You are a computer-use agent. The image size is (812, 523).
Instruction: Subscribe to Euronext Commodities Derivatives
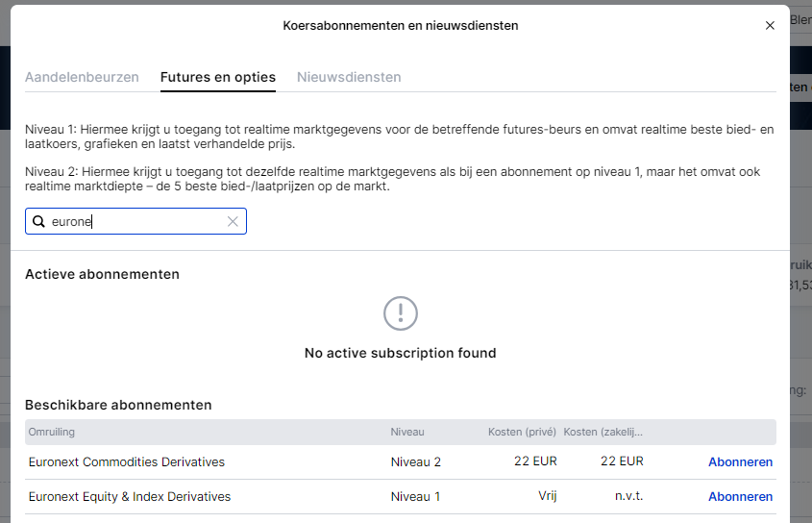pyautogui.click(x=740, y=462)
